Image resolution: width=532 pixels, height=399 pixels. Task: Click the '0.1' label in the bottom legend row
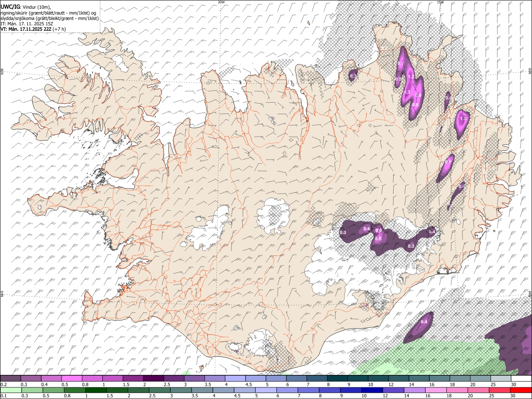[x=3, y=396]
